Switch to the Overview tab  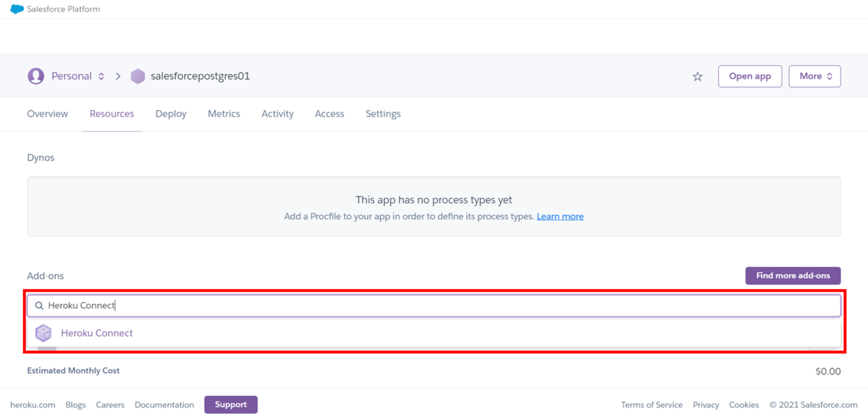pyautogui.click(x=48, y=114)
